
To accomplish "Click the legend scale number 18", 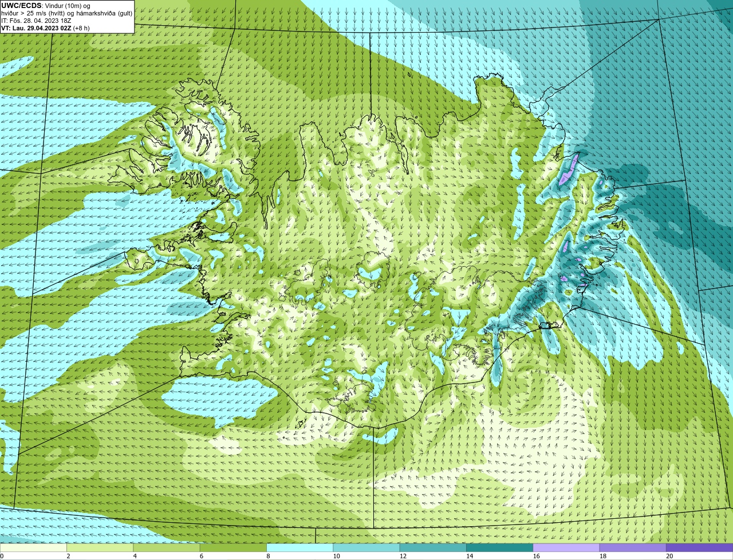I will tap(603, 556).
